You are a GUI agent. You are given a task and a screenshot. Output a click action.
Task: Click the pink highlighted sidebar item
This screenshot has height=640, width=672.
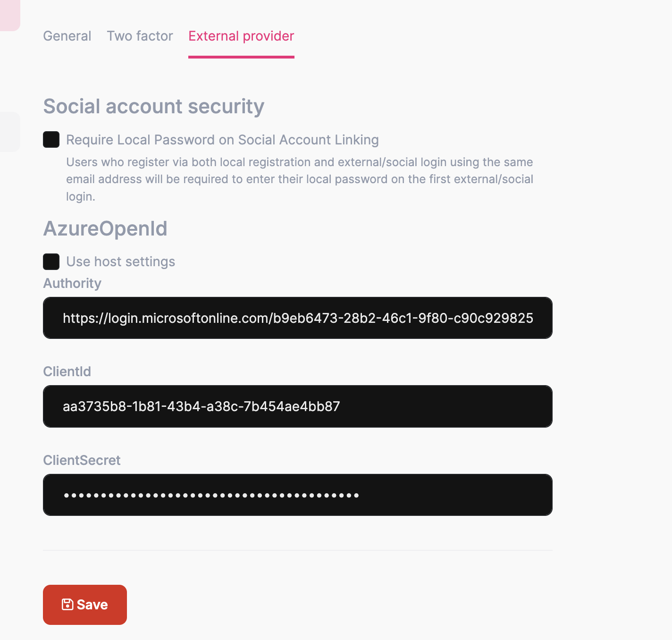9,15
